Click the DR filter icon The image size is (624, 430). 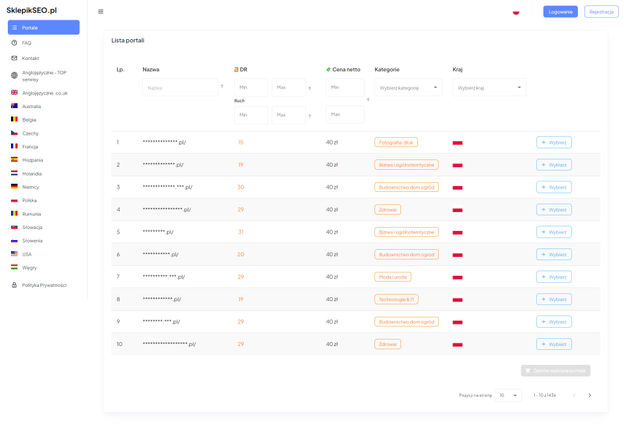(310, 88)
